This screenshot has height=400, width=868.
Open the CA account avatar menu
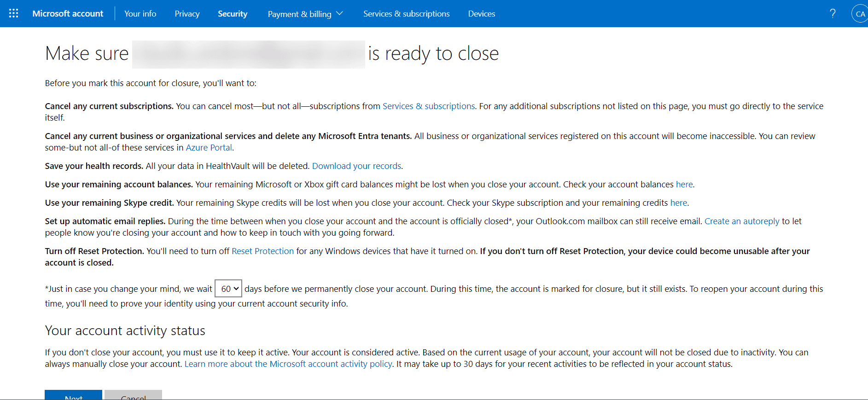tap(860, 13)
